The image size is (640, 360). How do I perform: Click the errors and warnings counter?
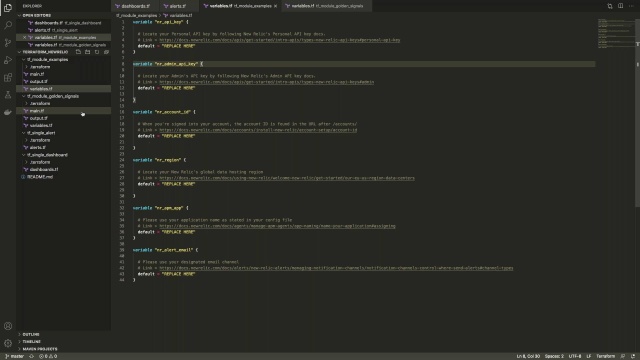click(48, 356)
